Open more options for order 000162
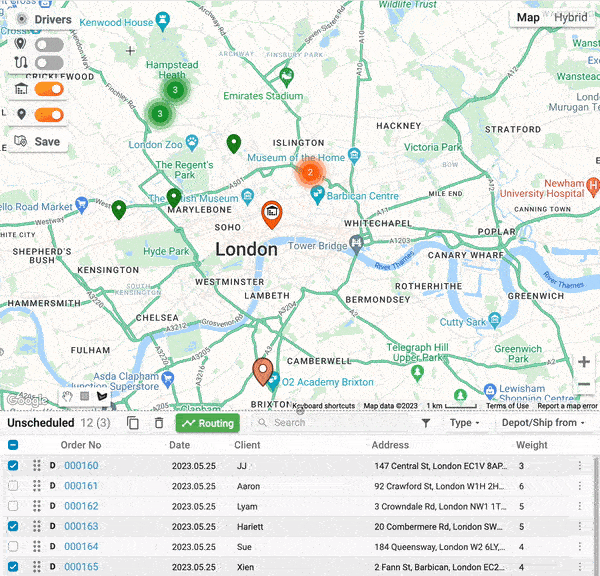The width and height of the screenshot is (600, 576). click(x=580, y=506)
